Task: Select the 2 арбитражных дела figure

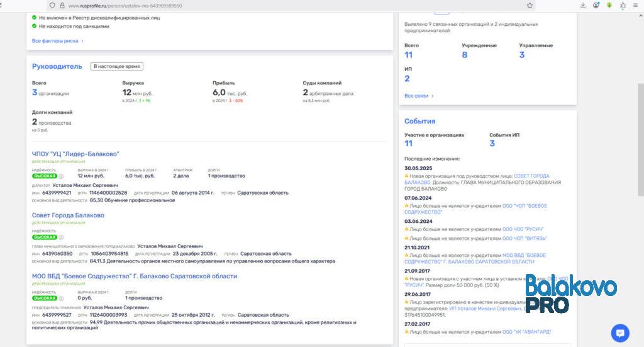Action: click(328, 93)
